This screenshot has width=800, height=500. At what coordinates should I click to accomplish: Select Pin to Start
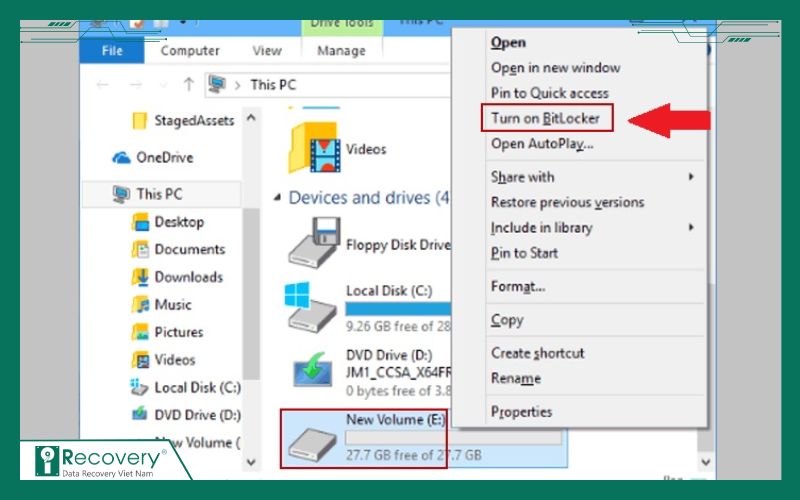click(524, 253)
